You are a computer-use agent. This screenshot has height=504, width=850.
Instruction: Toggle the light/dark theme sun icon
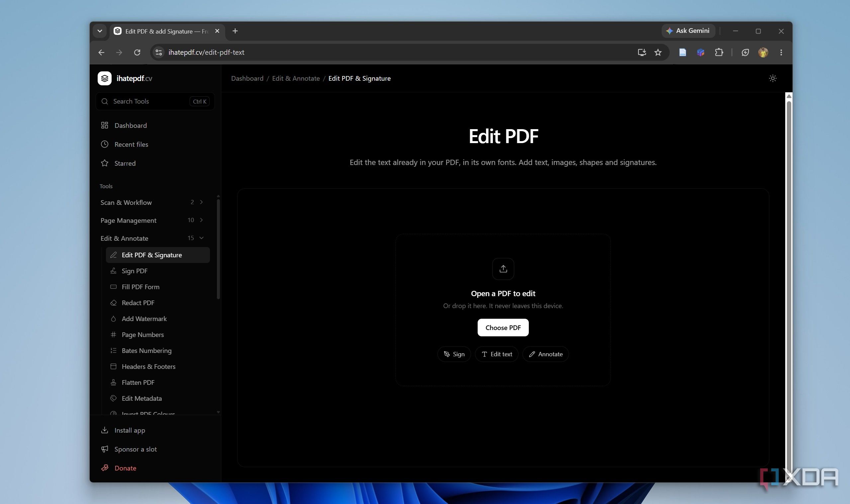(x=773, y=78)
